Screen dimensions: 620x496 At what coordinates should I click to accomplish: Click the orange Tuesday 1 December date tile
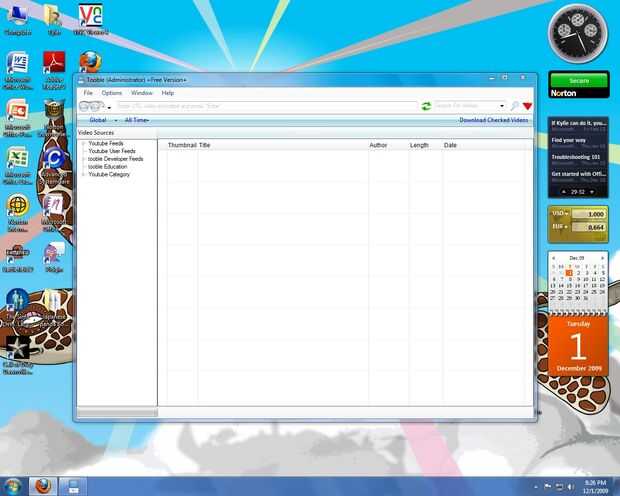(578, 346)
